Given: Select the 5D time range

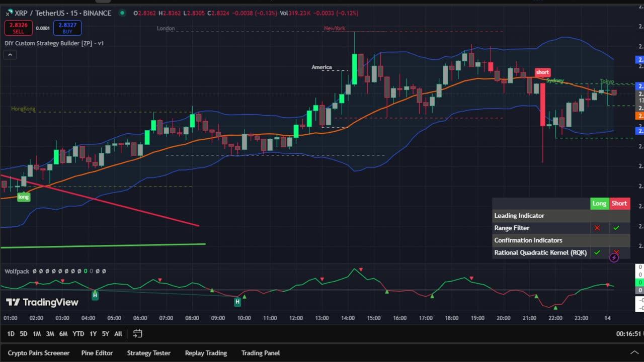Looking at the screenshot, I should click(24, 334).
